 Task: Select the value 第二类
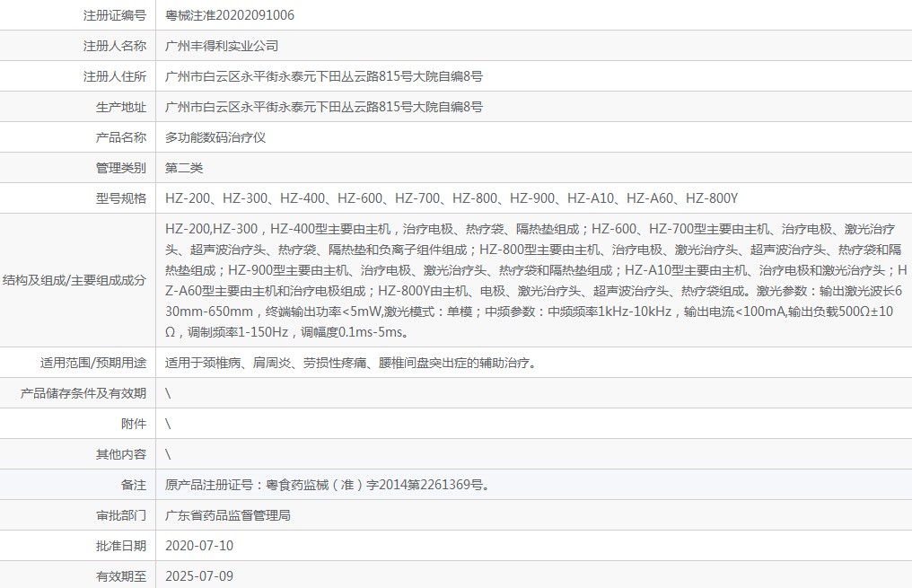[x=184, y=168]
